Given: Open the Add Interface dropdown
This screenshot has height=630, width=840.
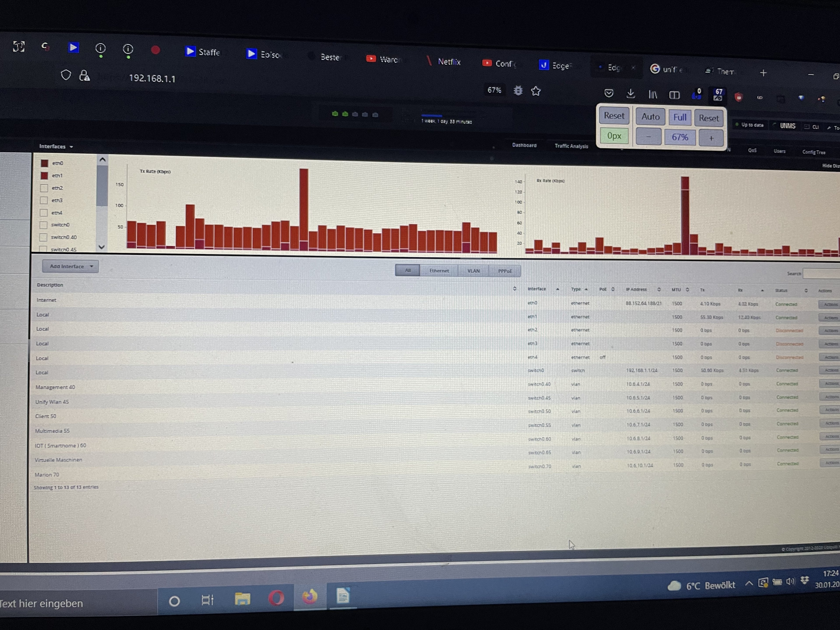Looking at the screenshot, I should click(x=70, y=266).
